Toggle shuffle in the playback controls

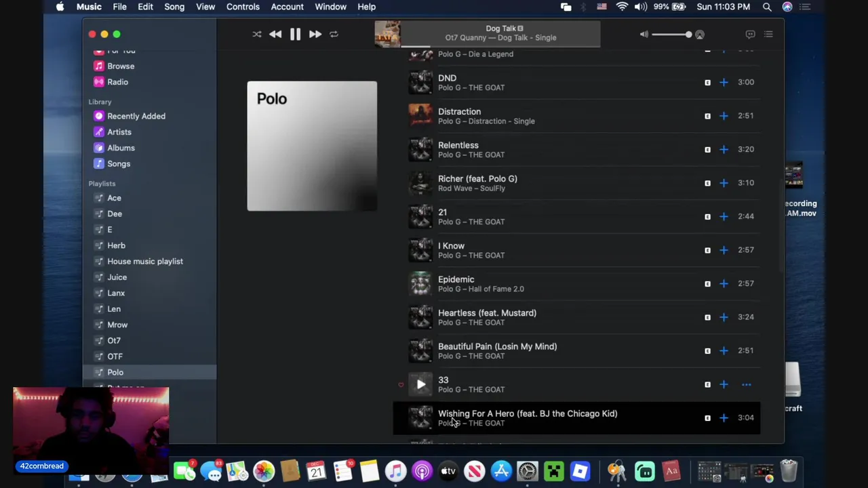256,34
